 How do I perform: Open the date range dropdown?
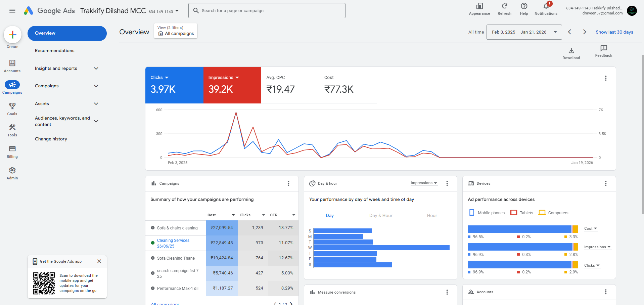click(x=524, y=32)
